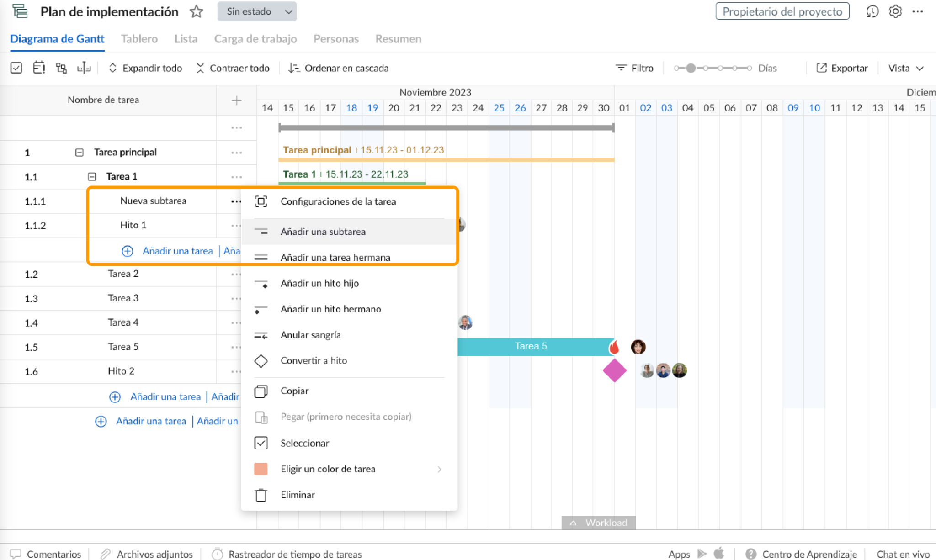Click the Propietario del proyecto button
Viewport: 936px width, 560px height.
point(782,11)
